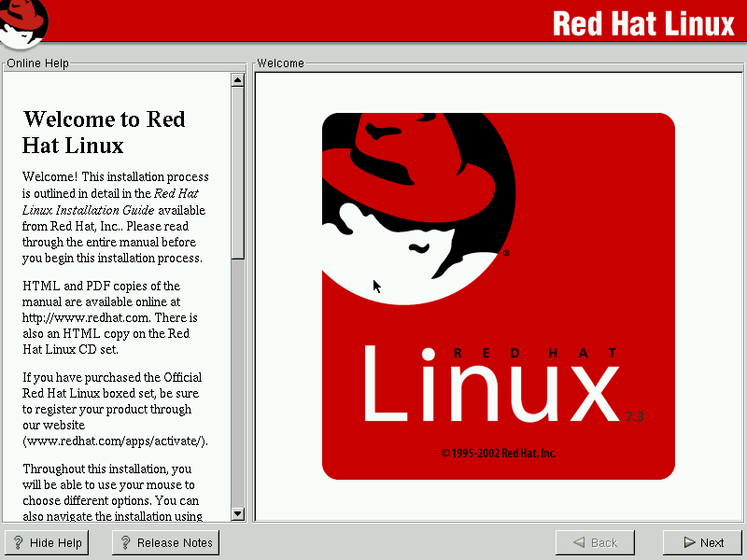Viewport: 747px width, 560px height.
Task: Click the right arrow icon on Next button
Action: point(688,543)
